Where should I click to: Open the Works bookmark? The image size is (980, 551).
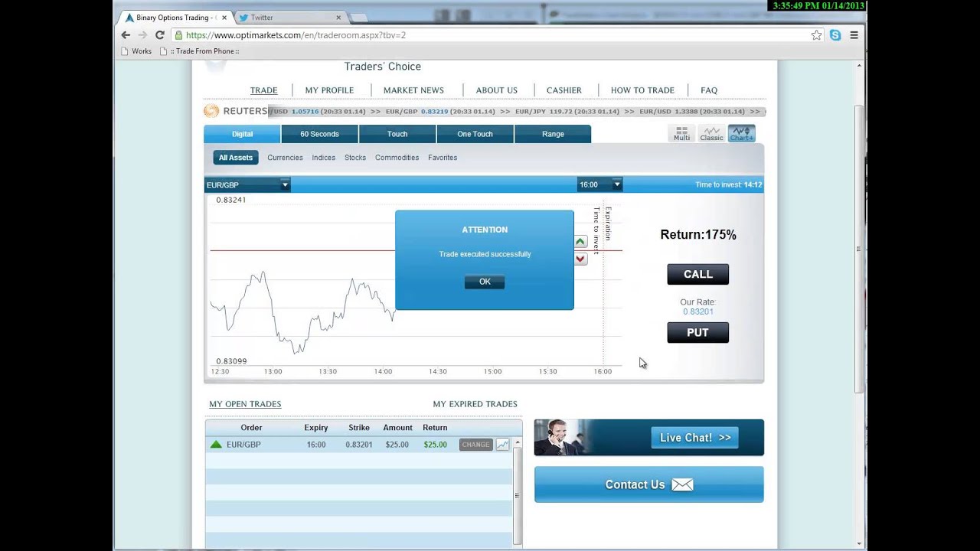(x=136, y=51)
